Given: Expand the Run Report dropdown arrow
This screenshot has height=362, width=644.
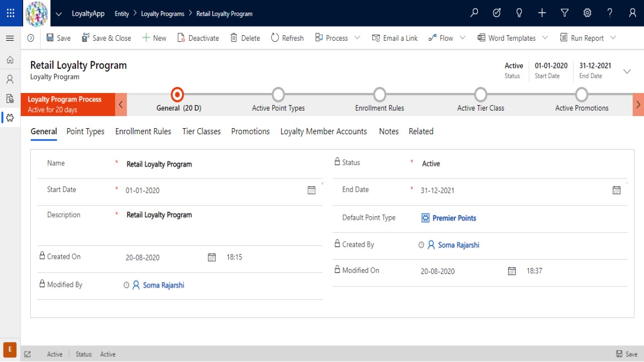Looking at the screenshot, I should pos(613,38).
